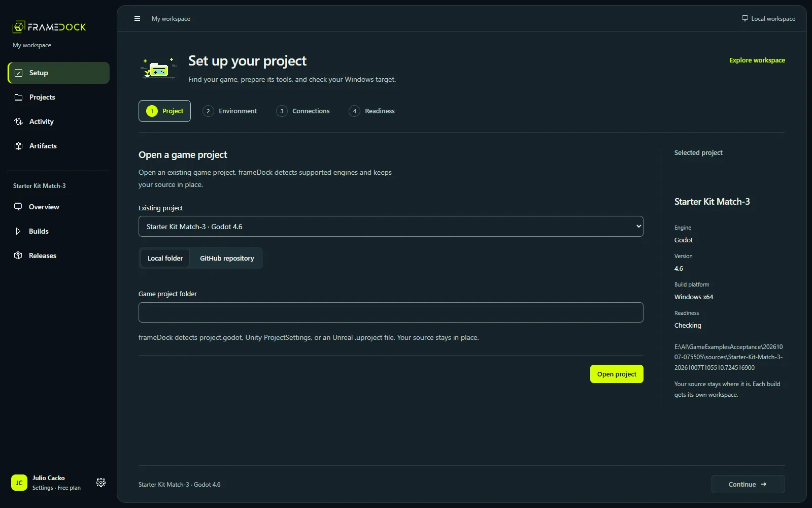Click the Checking readiness status
Image resolution: width=812 pixels, height=508 pixels.
[x=688, y=325]
